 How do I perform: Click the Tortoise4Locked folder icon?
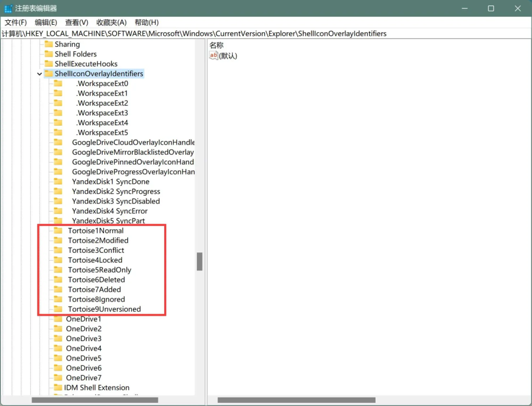coord(58,260)
